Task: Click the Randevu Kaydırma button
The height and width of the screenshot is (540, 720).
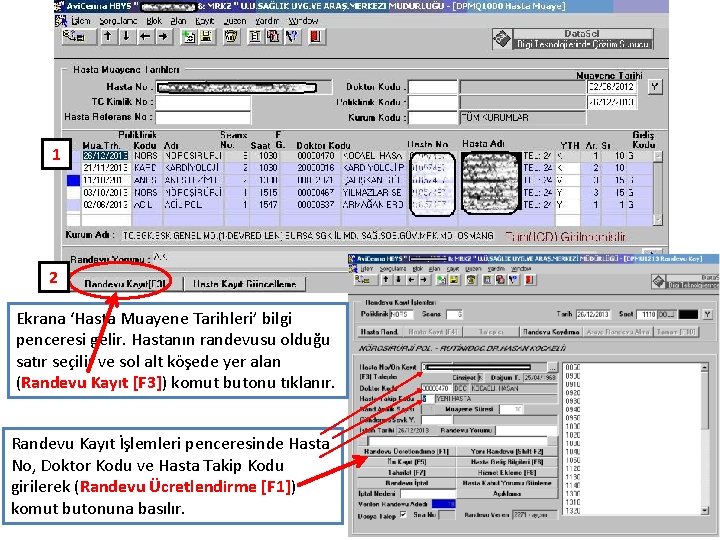Action: point(551,332)
